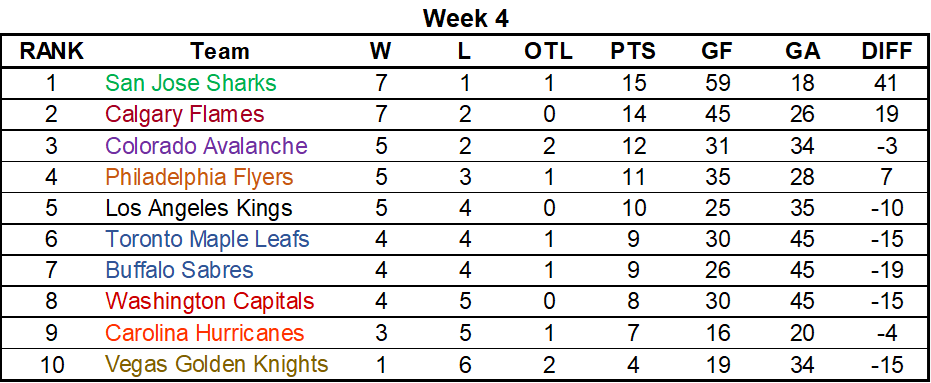
Task: Click the Toronto Maple Leafs cell
Action: coord(207,239)
